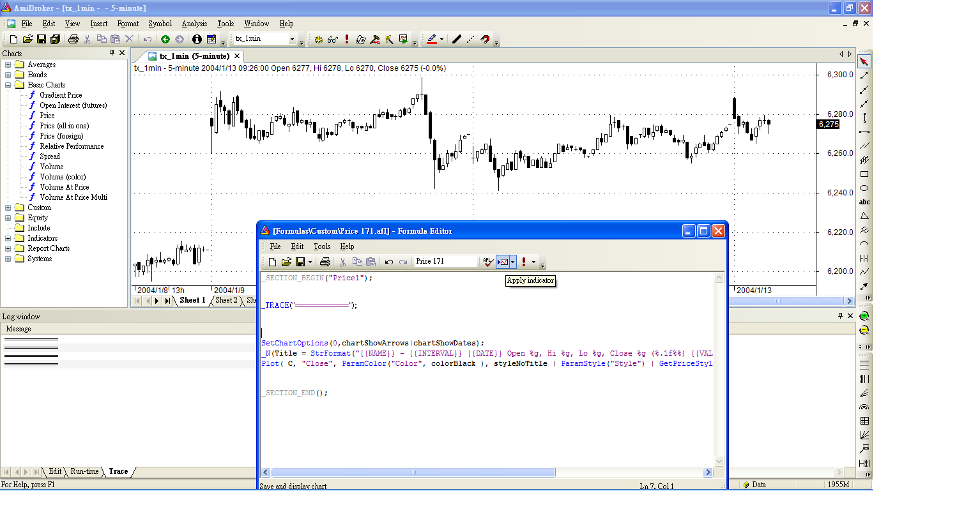Switch to the Run-time log tab
Viewport: 980px width, 514px height.
coord(84,471)
